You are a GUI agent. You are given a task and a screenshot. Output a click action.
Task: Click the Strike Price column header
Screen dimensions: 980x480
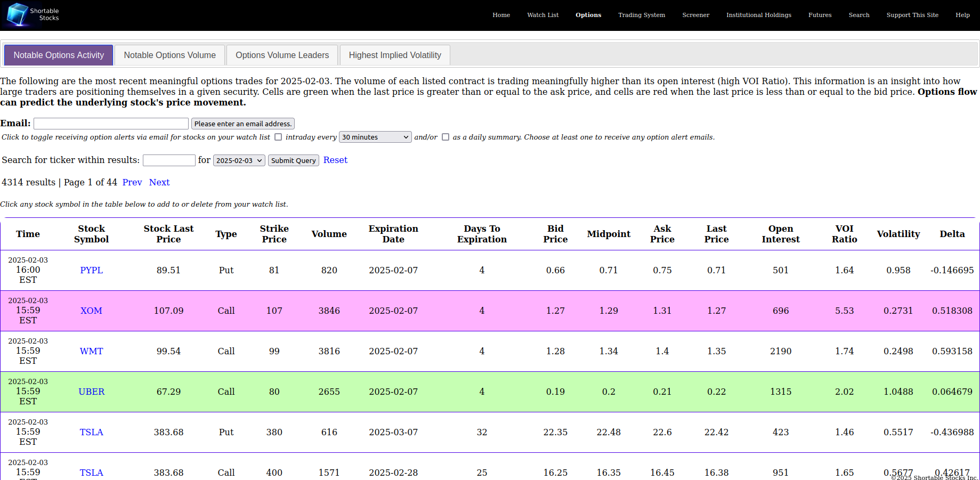pos(274,234)
